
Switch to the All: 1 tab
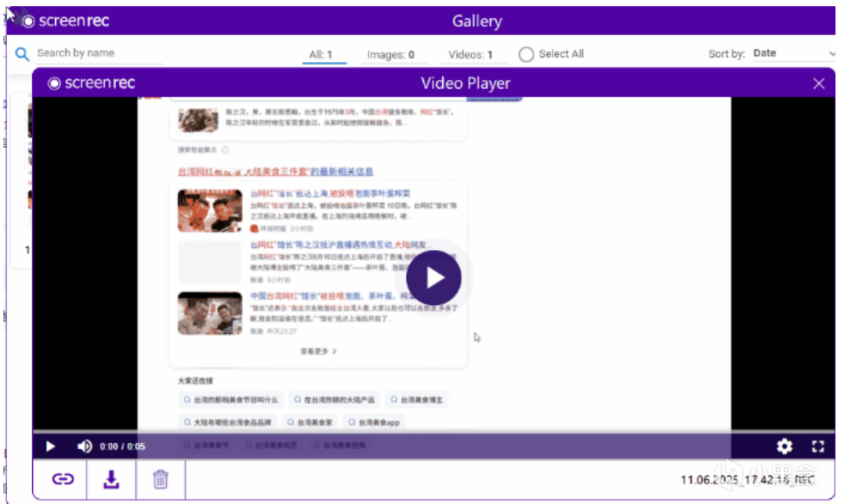[321, 55]
